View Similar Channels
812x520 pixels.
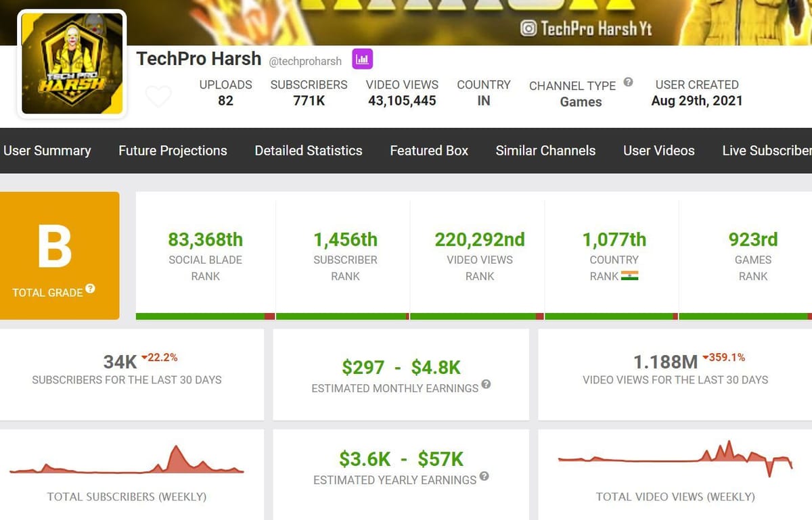545,151
